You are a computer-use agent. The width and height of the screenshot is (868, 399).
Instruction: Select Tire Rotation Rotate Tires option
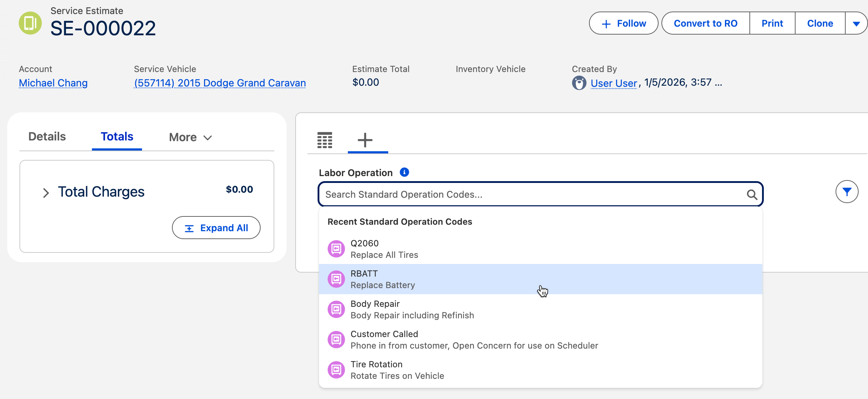540,370
